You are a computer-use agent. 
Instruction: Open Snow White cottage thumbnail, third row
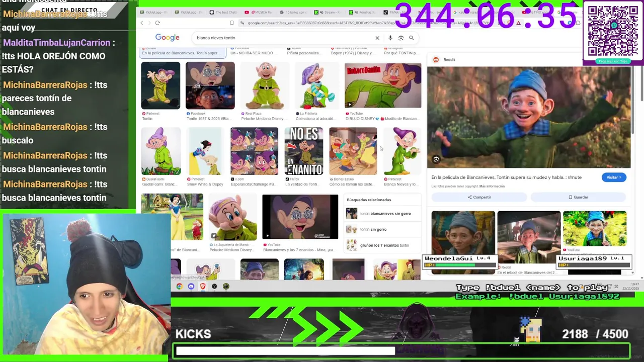point(172,217)
